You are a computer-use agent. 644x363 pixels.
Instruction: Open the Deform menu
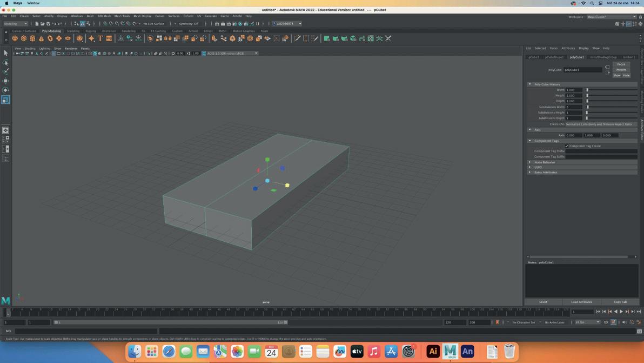188,16
